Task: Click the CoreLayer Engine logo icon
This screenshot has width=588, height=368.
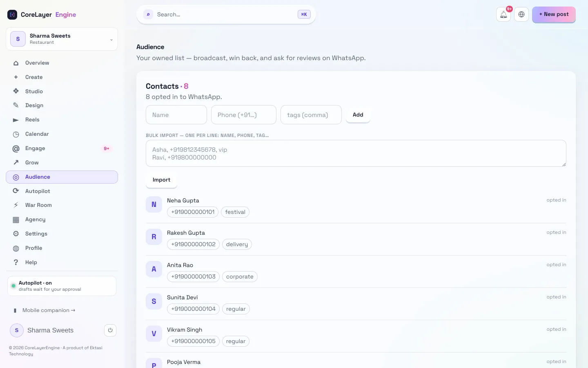Action: tap(12, 15)
